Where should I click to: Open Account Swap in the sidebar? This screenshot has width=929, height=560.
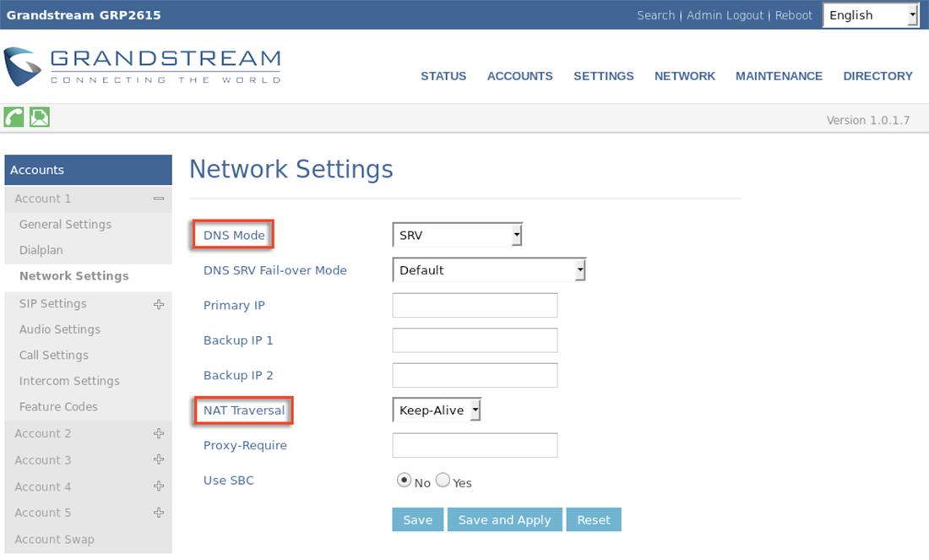click(55, 539)
